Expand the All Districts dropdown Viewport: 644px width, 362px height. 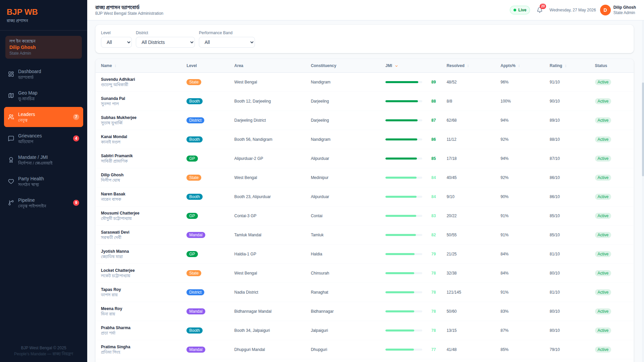click(165, 42)
